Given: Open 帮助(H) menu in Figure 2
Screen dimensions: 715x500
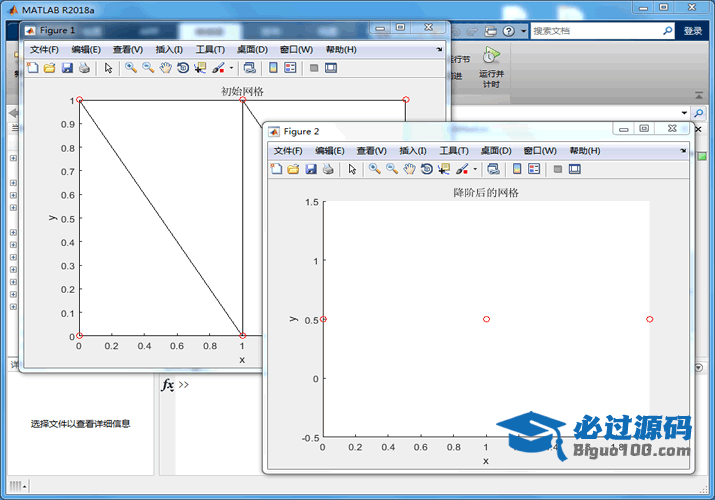Looking at the screenshot, I should click(x=585, y=151).
